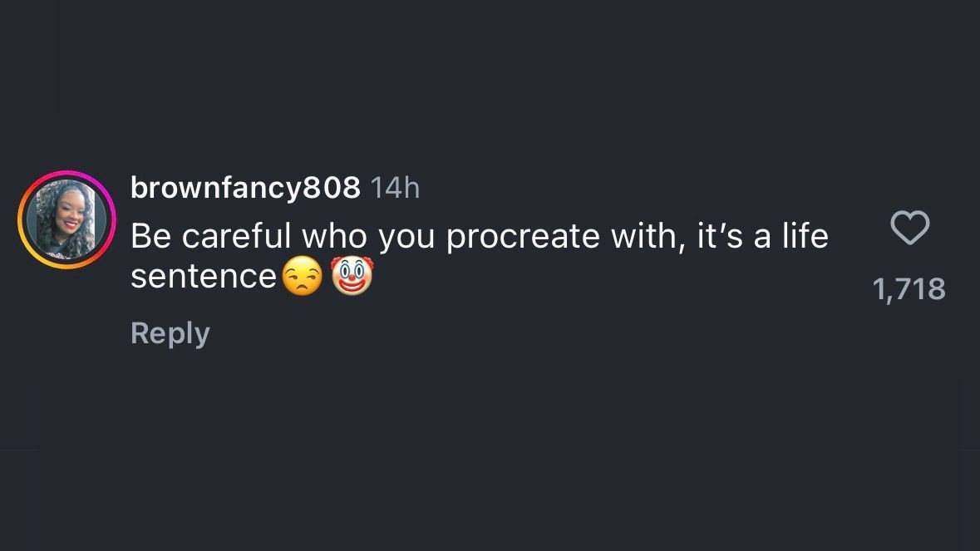Click the clown face emoji
Image resolution: width=980 pixels, height=551 pixels.
coord(352,277)
